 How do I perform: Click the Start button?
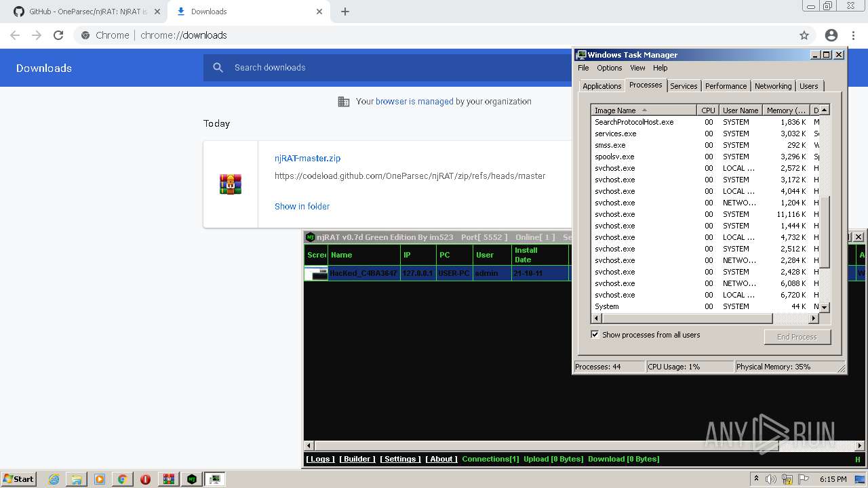tap(18, 479)
